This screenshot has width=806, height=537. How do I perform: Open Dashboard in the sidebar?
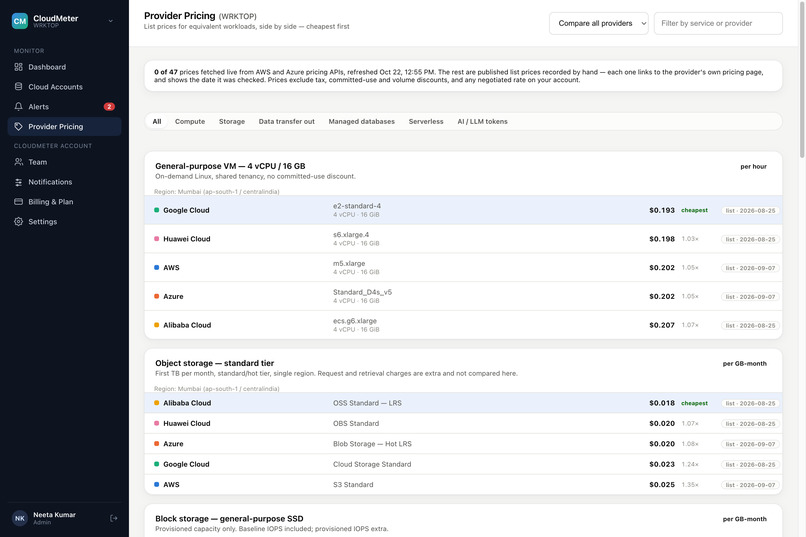click(64, 67)
